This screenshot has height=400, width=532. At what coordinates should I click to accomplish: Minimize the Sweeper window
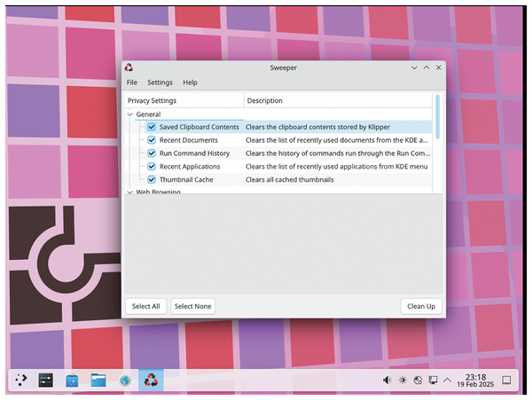click(x=414, y=67)
